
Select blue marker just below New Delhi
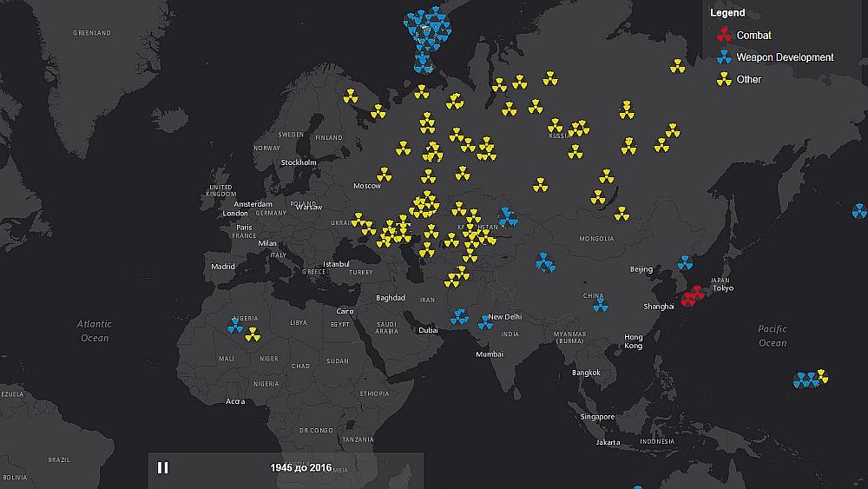point(485,323)
